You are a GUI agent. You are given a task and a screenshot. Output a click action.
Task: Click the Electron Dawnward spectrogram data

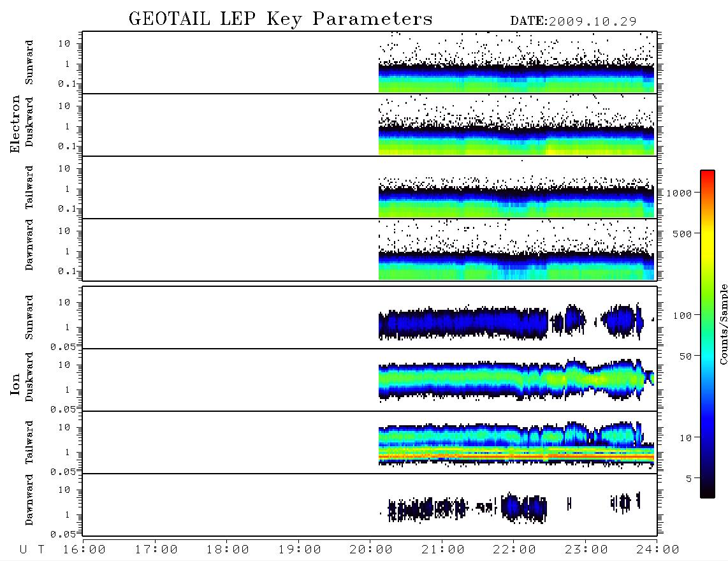tap(516, 265)
